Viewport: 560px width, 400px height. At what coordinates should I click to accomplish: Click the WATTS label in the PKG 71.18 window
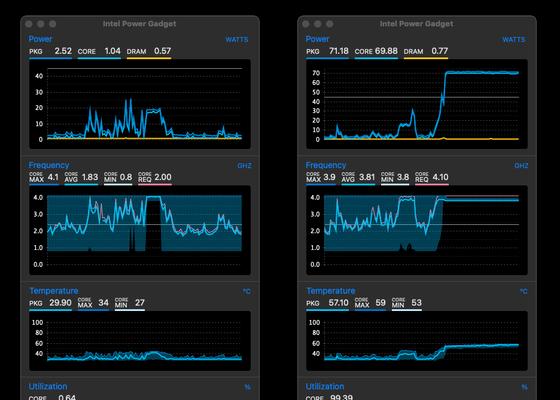pos(514,40)
